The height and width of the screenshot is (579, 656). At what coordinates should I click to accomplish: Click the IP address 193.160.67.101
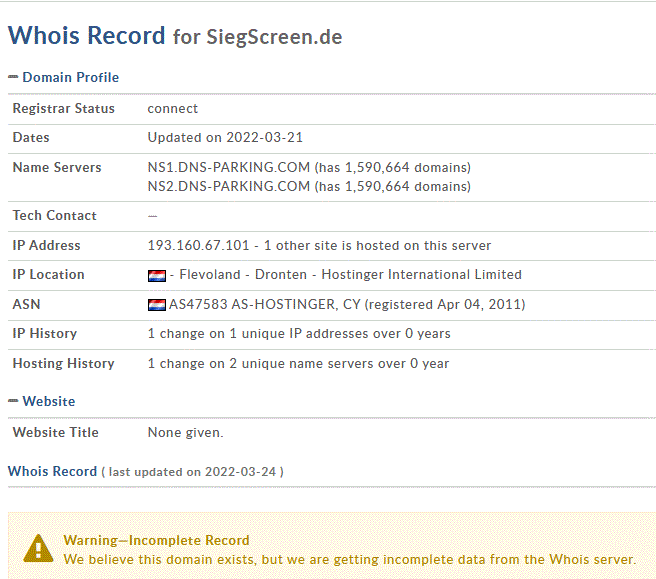(x=198, y=245)
